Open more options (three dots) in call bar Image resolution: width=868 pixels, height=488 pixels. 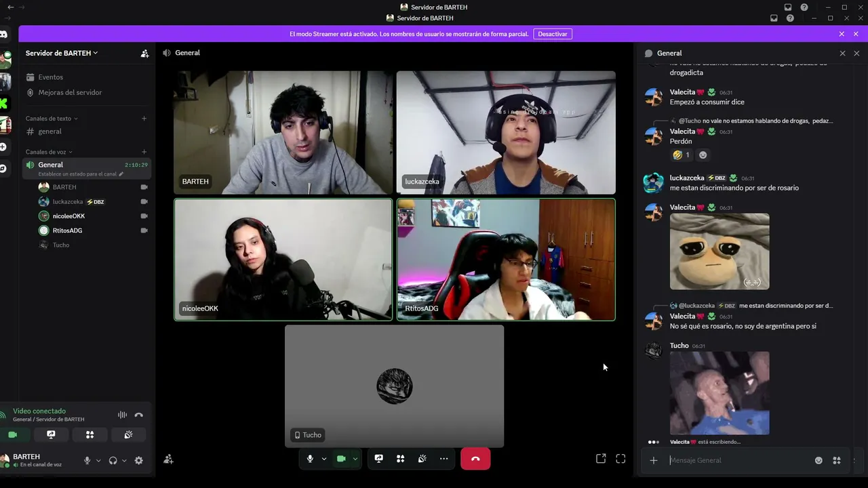tap(444, 459)
